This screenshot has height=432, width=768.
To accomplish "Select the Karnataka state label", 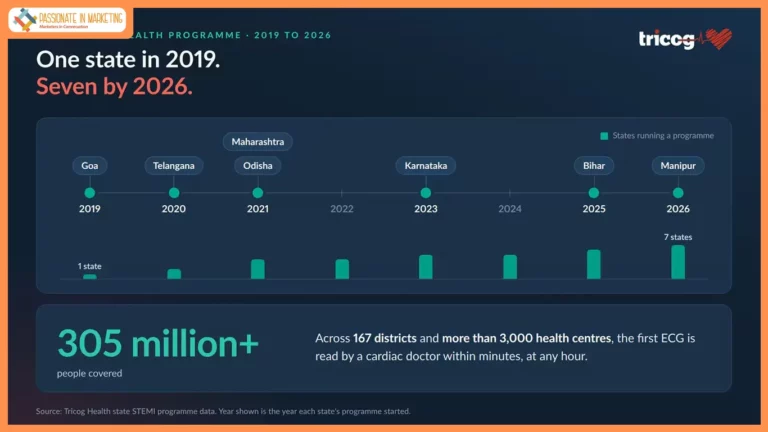I will [x=426, y=166].
